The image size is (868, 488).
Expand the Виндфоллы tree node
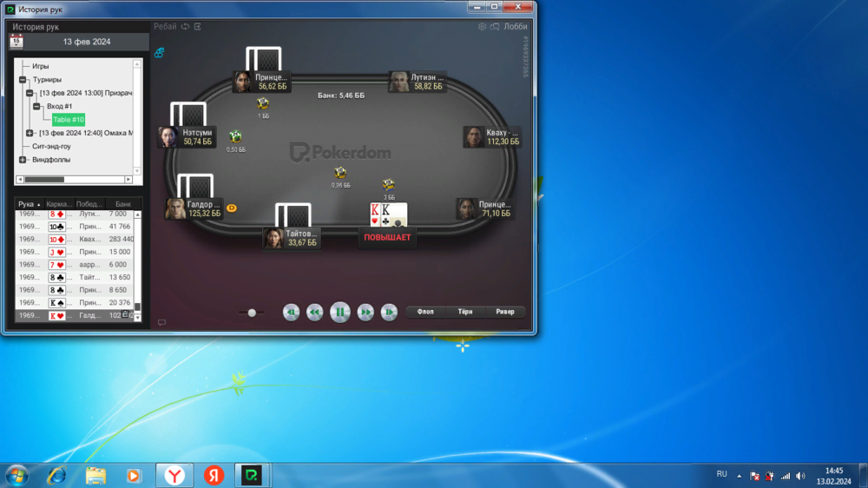[23, 160]
